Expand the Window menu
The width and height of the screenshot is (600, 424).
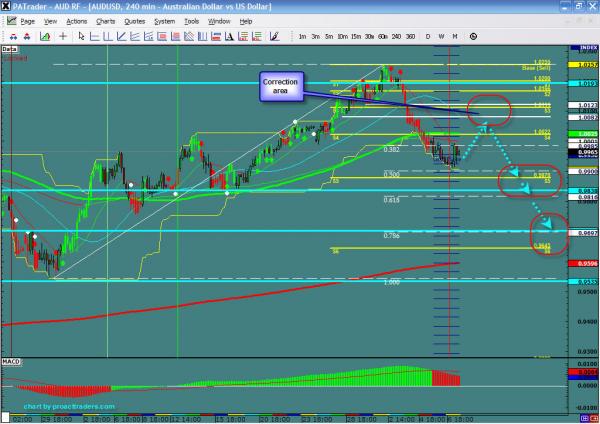click(218, 20)
